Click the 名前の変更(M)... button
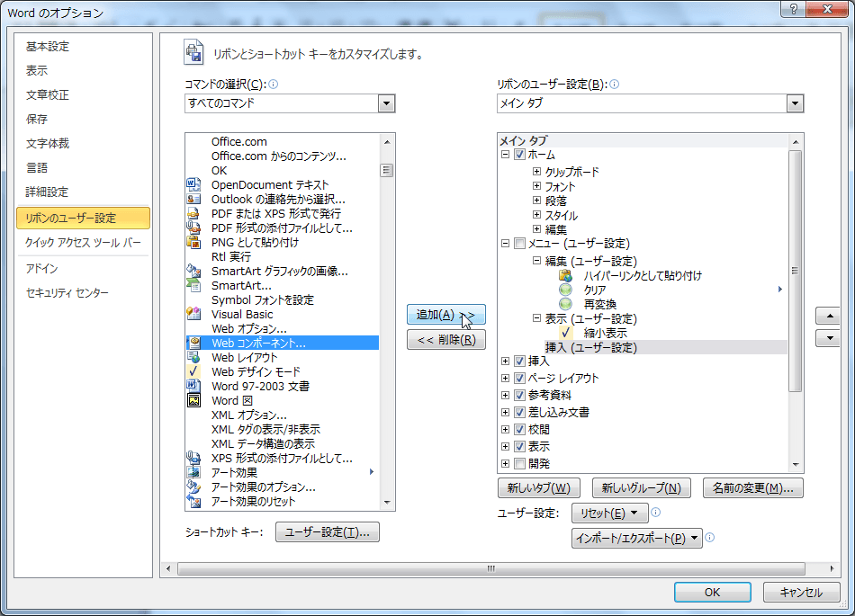Viewport: 855px width, 616px height. point(752,487)
